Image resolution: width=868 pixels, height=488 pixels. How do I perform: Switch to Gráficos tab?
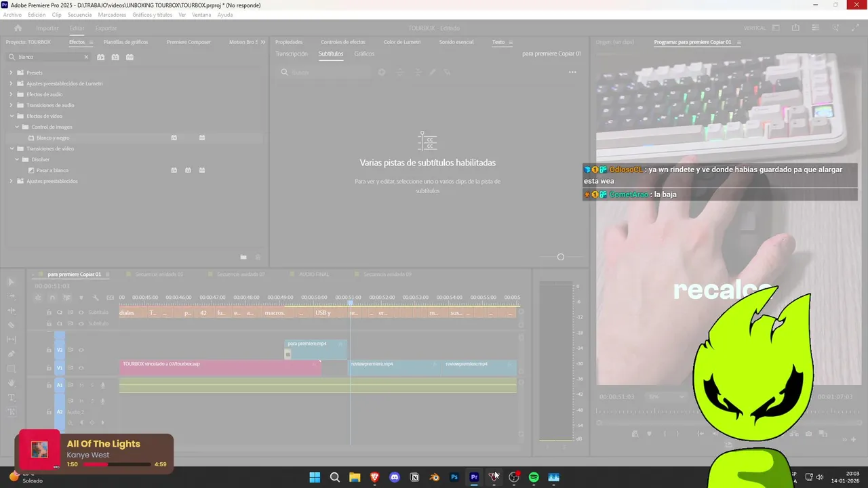coord(364,54)
